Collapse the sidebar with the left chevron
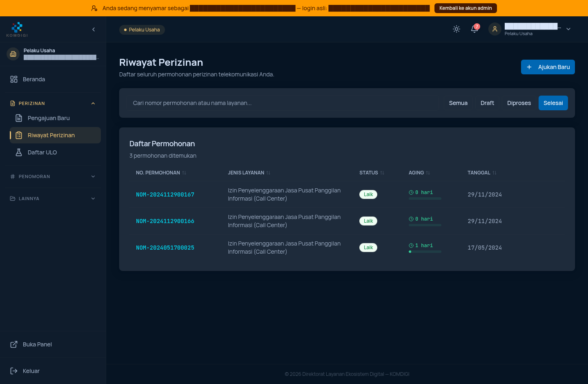This screenshot has height=384, width=588. click(94, 29)
